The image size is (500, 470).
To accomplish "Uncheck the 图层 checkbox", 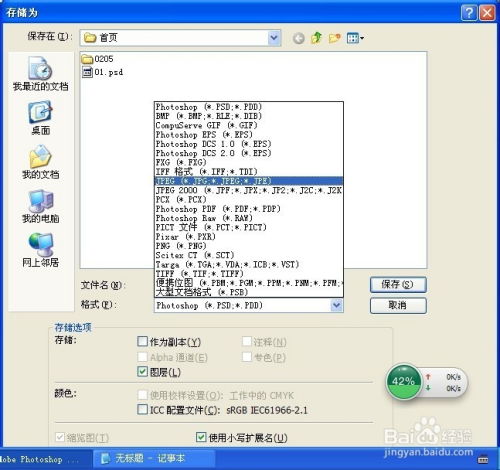I will (x=142, y=372).
